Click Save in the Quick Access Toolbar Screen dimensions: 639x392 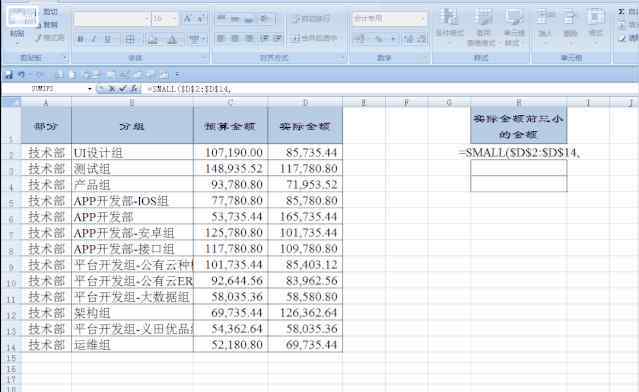(x=9, y=75)
